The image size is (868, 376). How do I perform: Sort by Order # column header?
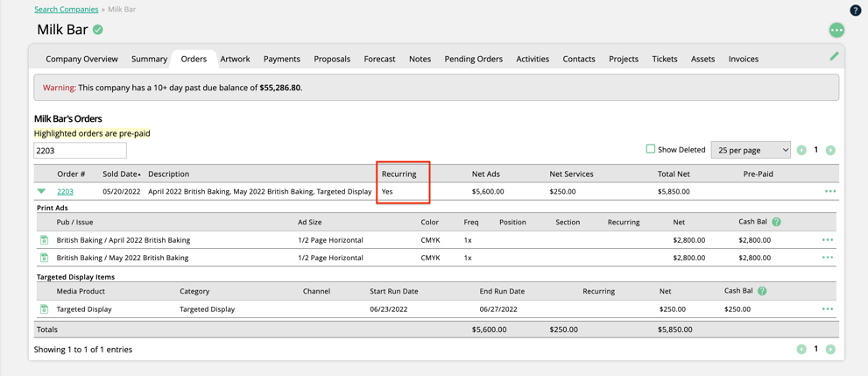pos(72,174)
